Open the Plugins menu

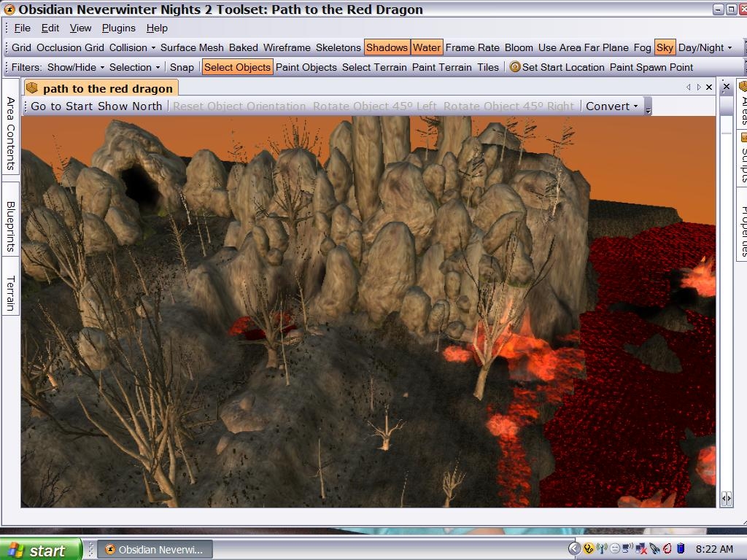click(x=118, y=28)
